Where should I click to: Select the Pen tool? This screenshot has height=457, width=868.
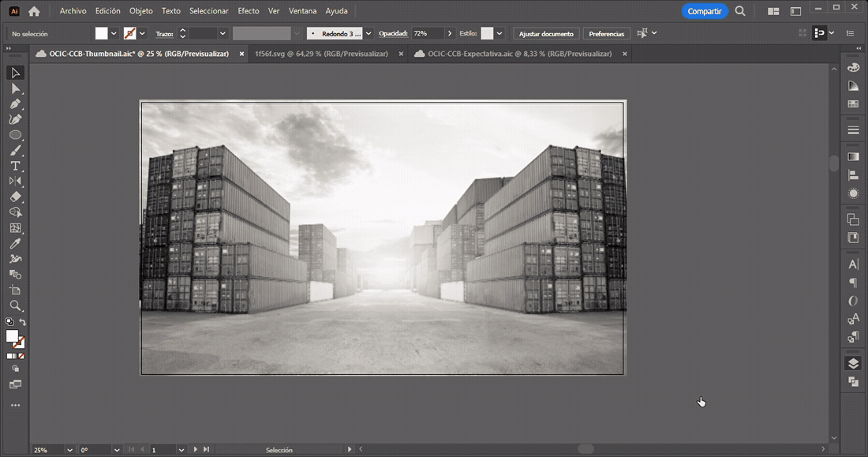point(15,103)
